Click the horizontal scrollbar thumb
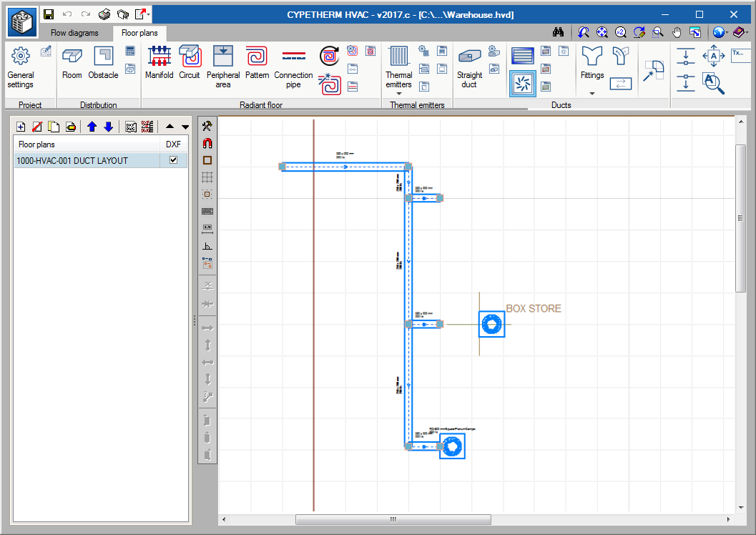Image resolution: width=756 pixels, height=535 pixels. point(393,519)
